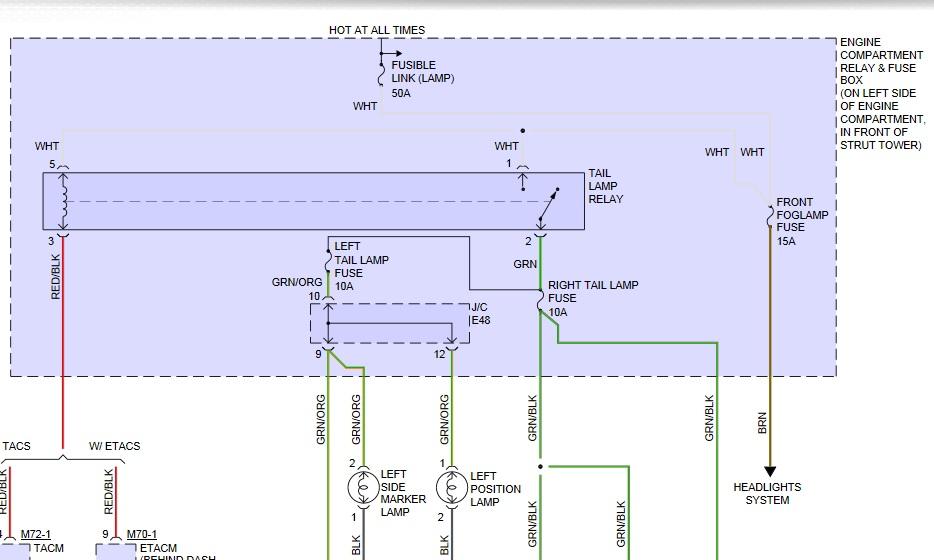Click relay terminal number 1
934x560 pixels.
coord(509,163)
